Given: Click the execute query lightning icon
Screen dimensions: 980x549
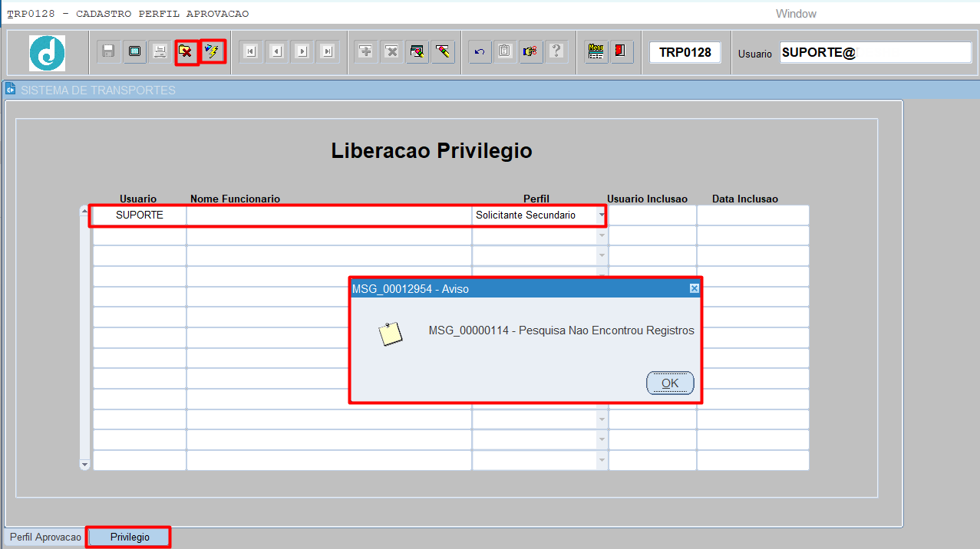Looking at the screenshot, I should pos(212,51).
